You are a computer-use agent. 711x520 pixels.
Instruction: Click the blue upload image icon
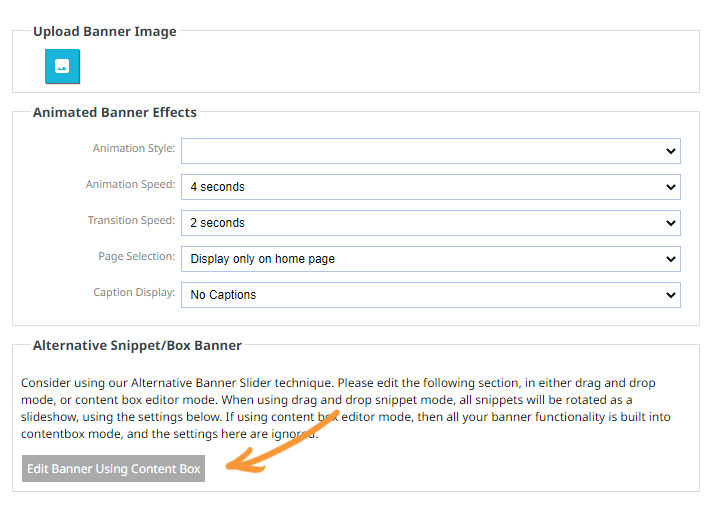tap(62, 67)
